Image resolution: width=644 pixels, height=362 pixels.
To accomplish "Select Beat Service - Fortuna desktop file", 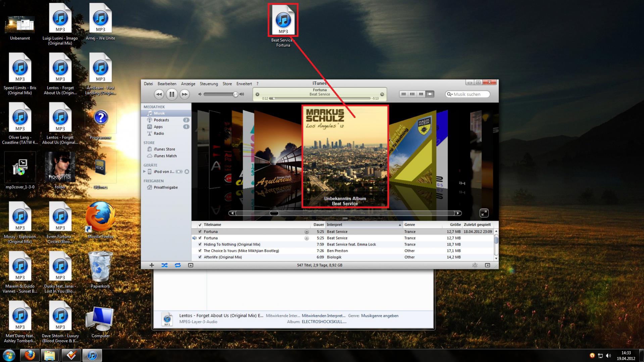I will point(283,26).
